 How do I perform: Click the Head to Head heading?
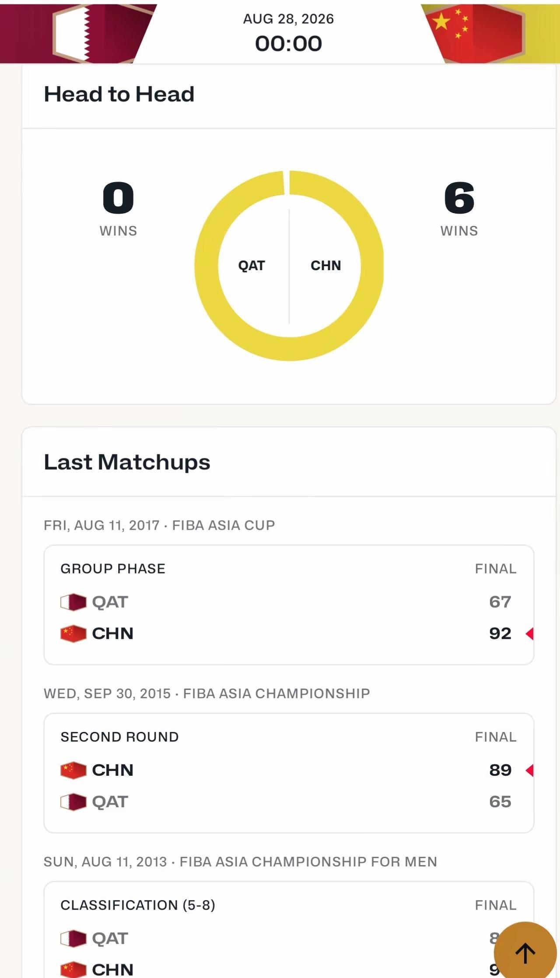[x=119, y=94]
